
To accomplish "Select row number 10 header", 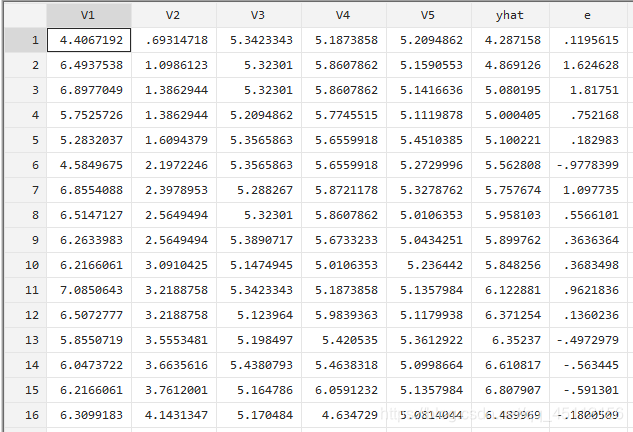I will point(26,265).
